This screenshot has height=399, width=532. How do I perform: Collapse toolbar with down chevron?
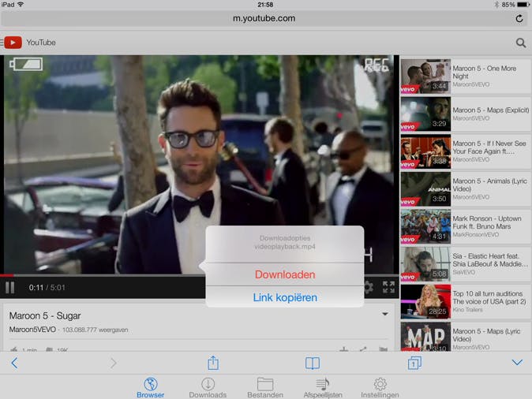point(517,363)
